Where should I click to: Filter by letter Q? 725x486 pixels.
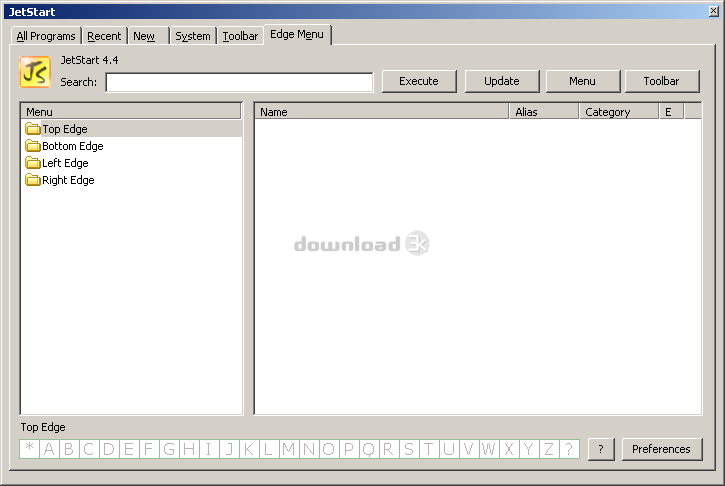coord(369,449)
